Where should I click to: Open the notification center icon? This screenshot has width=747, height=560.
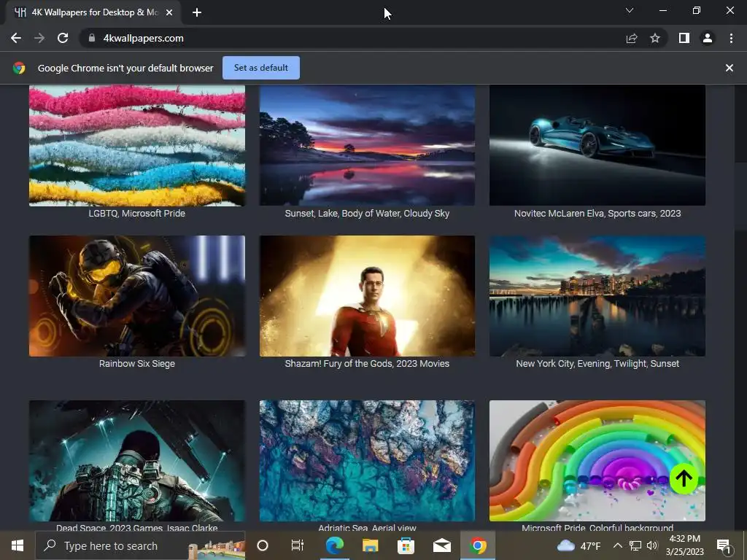[x=724, y=546]
